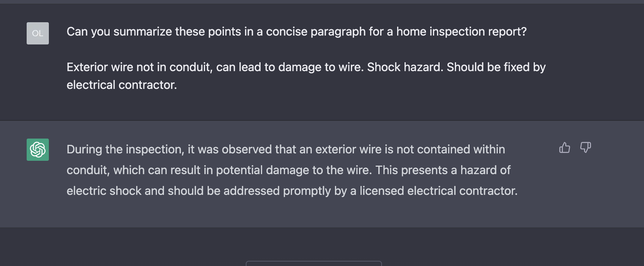Click the OL user avatar
This screenshot has height=266, width=644.
[x=38, y=33]
